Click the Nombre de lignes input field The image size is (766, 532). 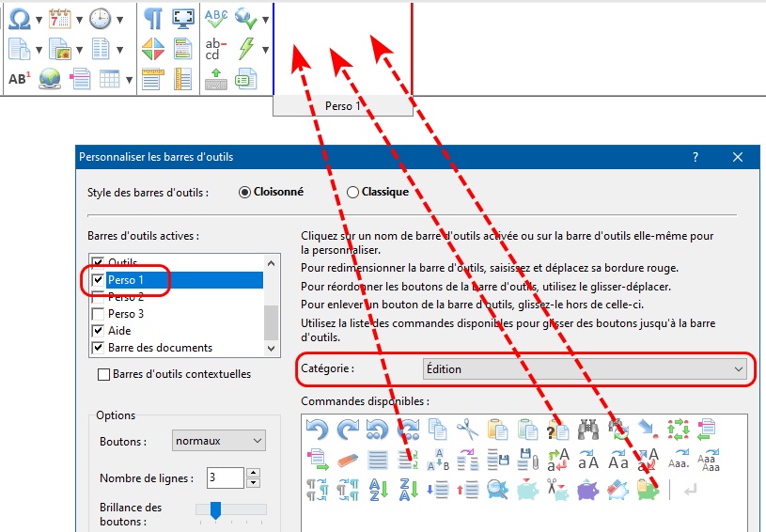coord(225,478)
